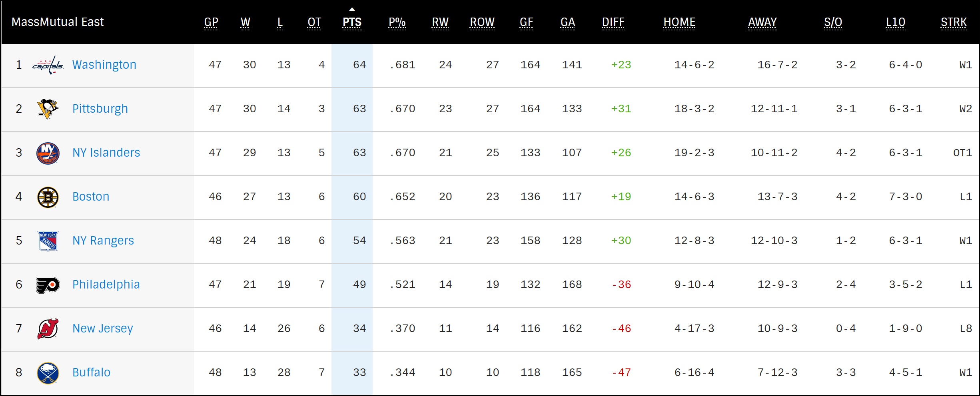Click the Washington Capitals logo
Screen dimensions: 980x396
coord(48,65)
